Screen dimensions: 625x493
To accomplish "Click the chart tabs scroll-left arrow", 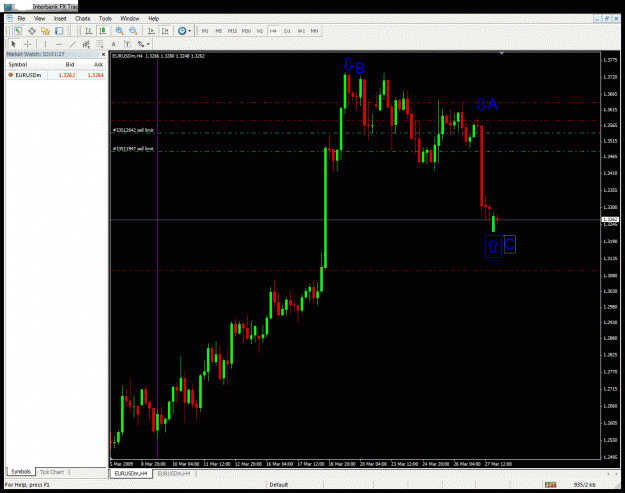I will (609, 474).
